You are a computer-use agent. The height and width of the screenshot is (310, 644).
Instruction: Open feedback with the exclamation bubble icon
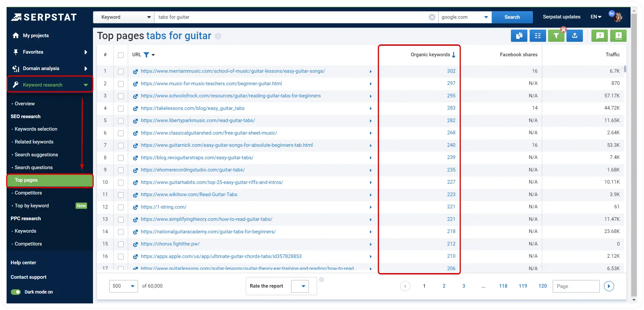(600, 36)
